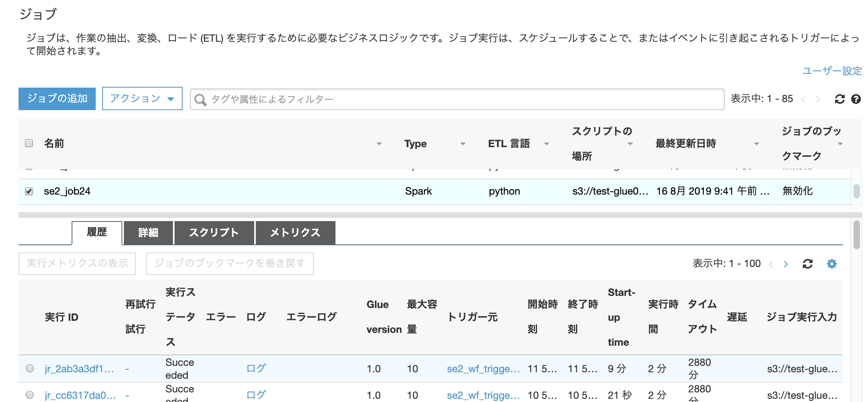Open previous page arrow in run history
The image size is (868, 402).
click(x=771, y=264)
